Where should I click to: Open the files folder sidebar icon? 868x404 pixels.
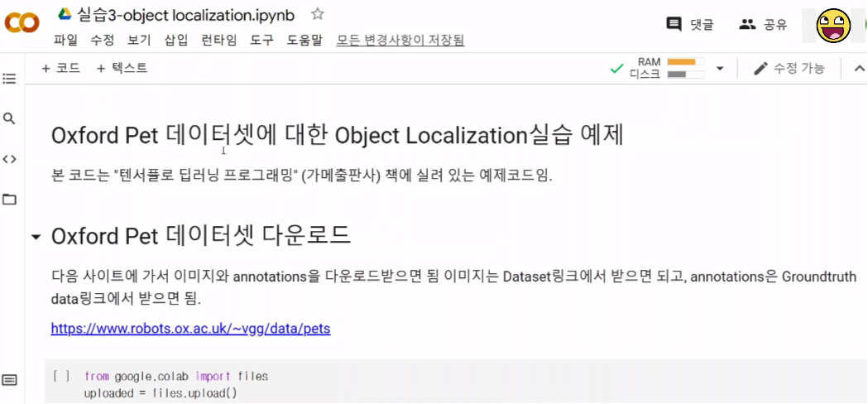(x=9, y=200)
